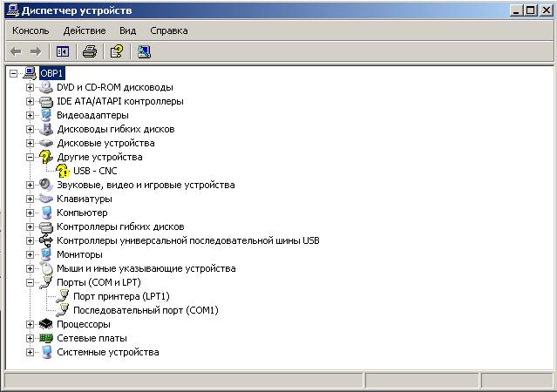Screen dimensions: 557x392
Task: Select Порт принтера (LPT1) item
Action: point(120,296)
